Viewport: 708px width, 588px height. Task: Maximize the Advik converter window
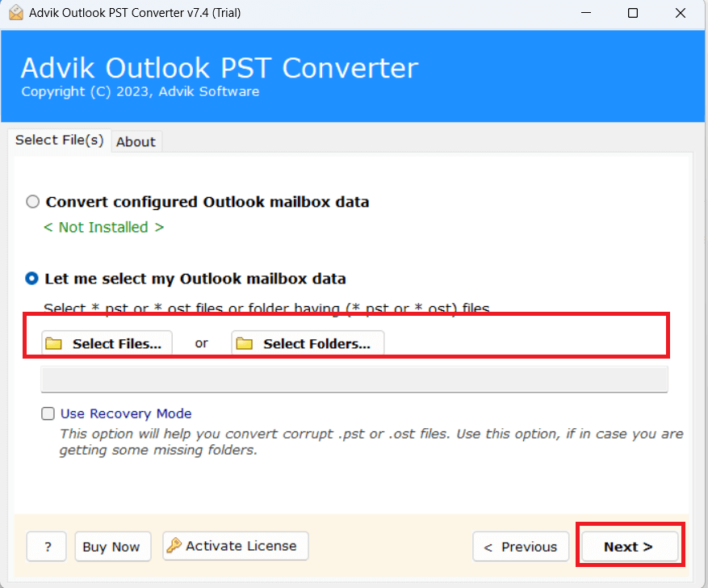(x=633, y=13)
